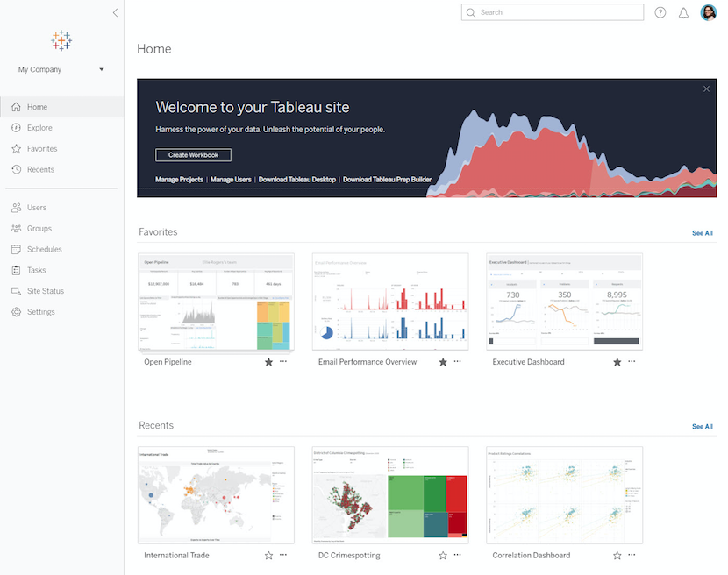The image size is (728, 575).
Task: Favorite Correlation Dashboard with star
Action: (x=617, y=556)
